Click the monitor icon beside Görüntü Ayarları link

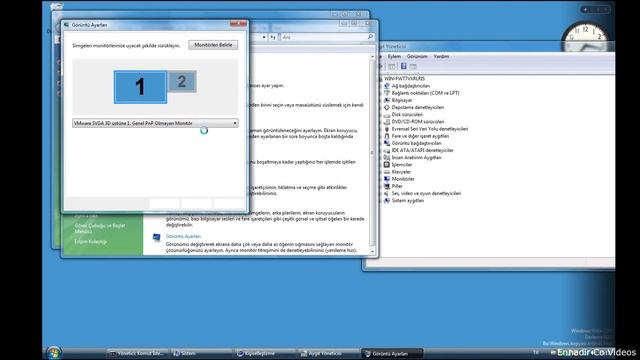tap(156, 238)
